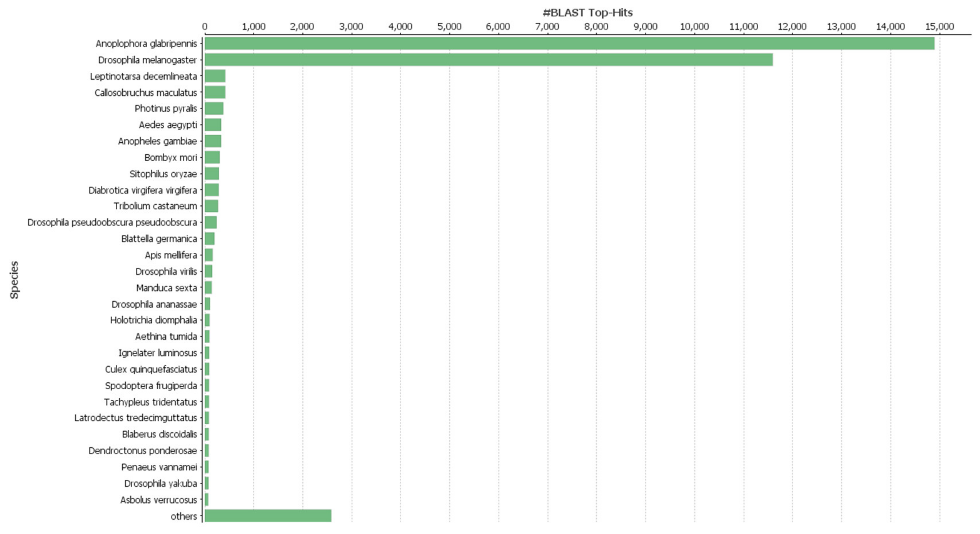Select the Leptinotarsa decemlineata bar
Viewport: 980px width, 534px height.
215,76
